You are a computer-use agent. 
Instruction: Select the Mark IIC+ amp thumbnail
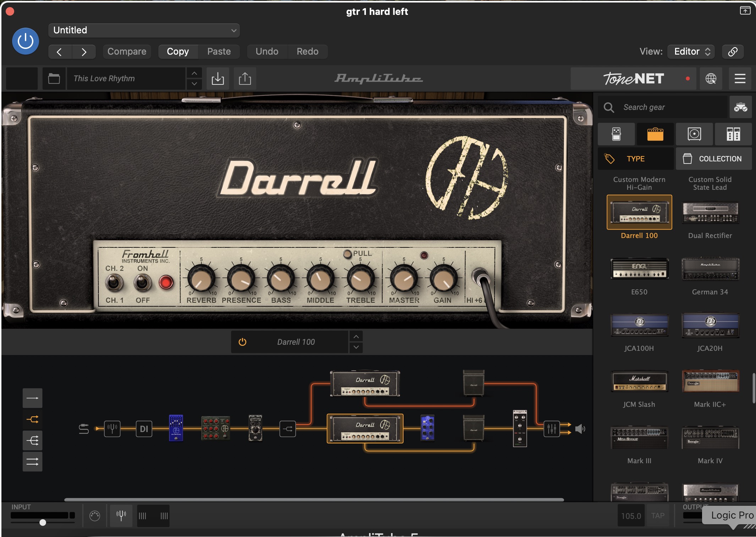(x=710, y=381)
